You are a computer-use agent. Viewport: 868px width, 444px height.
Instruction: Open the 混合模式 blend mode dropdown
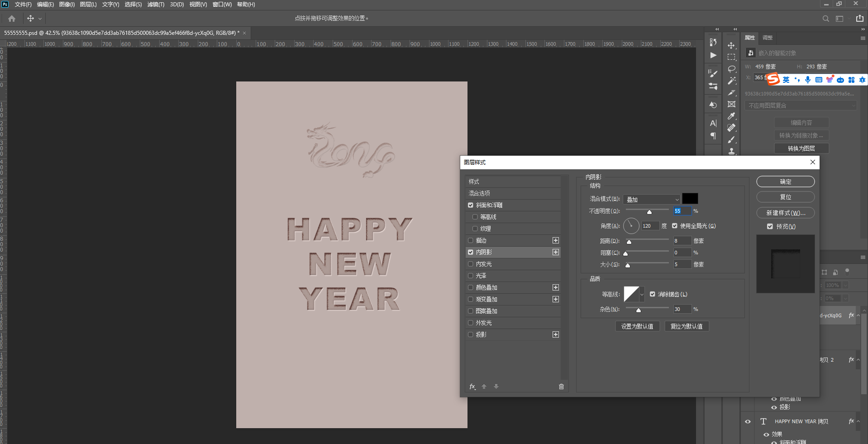[x=652, y=199]
